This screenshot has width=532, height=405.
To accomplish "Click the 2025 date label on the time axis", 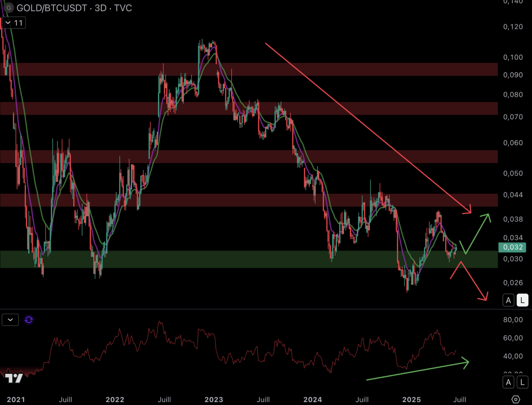I will (411, 400).
